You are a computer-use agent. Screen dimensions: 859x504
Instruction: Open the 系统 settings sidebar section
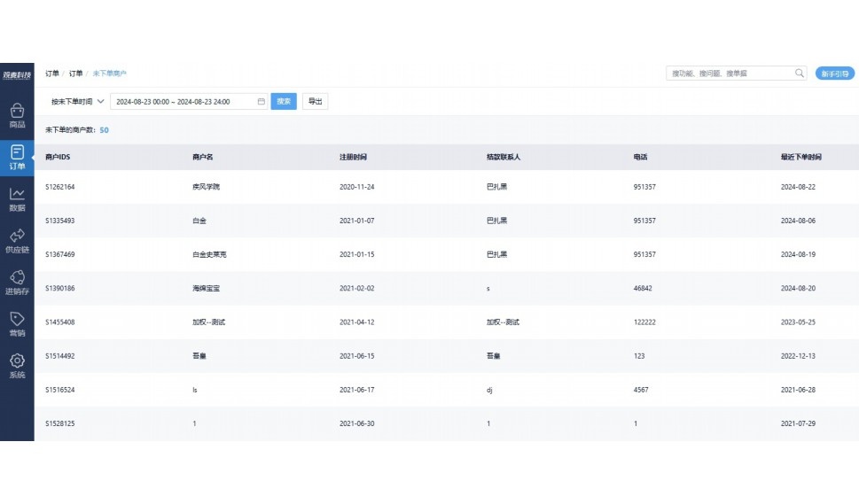tap(17, 366)
